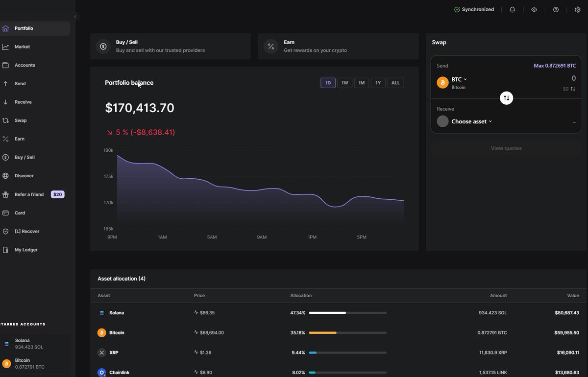Viewport: 588px width, 377px height.
Task: Click the dollar icon in Buy / Sell card
Action: (103, 47)
